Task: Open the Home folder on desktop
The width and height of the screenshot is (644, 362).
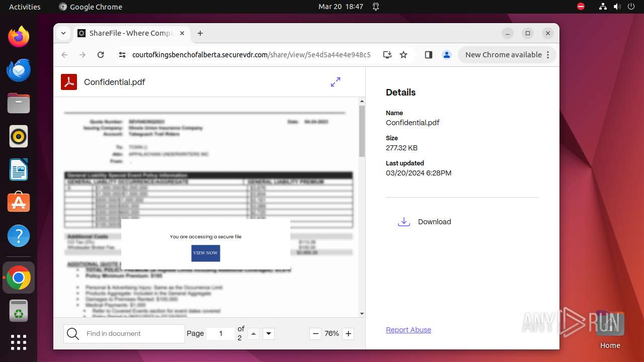Action: tap(610, 329)
